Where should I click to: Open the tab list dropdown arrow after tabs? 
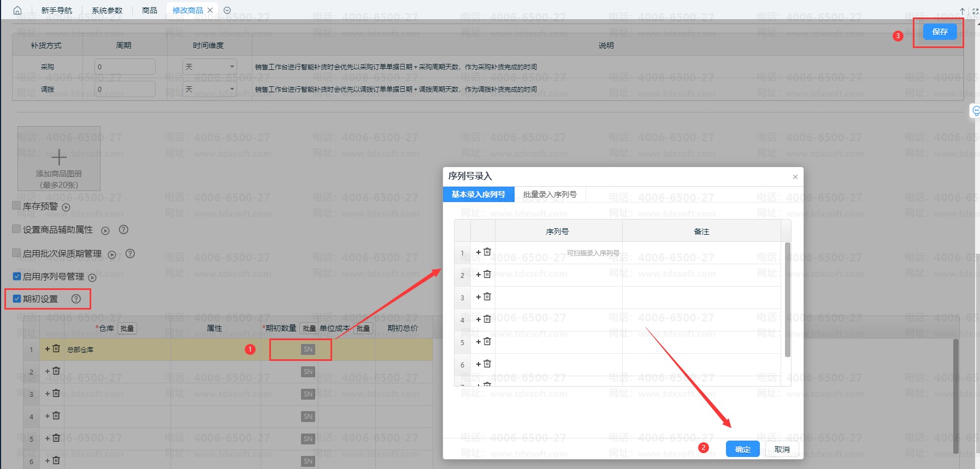click(227, 10)
